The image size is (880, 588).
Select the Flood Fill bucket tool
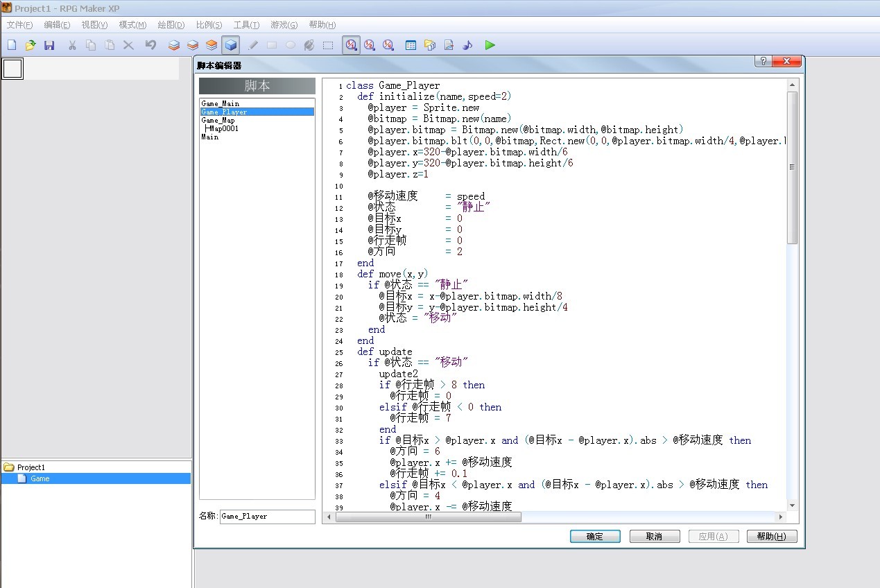(x=309, y=45)
